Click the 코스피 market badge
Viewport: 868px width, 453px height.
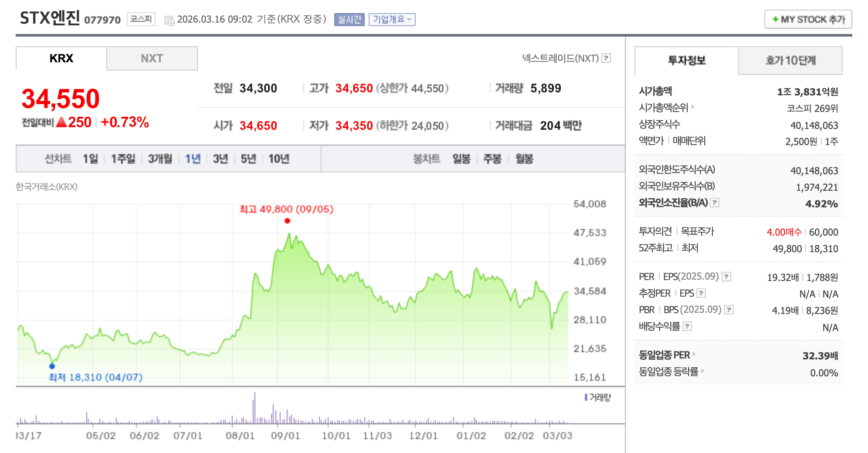(141, 19)
